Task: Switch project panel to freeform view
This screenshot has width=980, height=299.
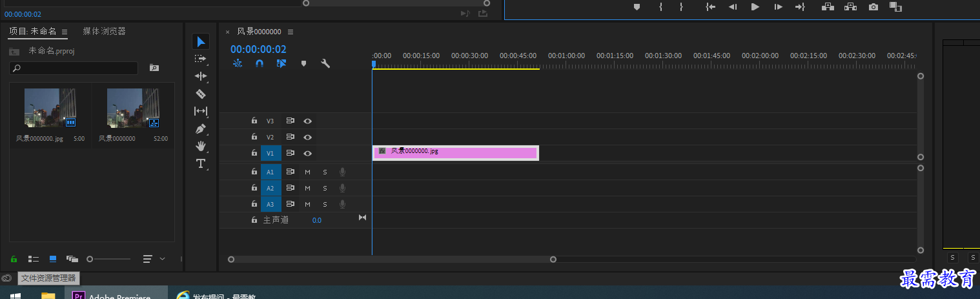Action: [72, 258]
